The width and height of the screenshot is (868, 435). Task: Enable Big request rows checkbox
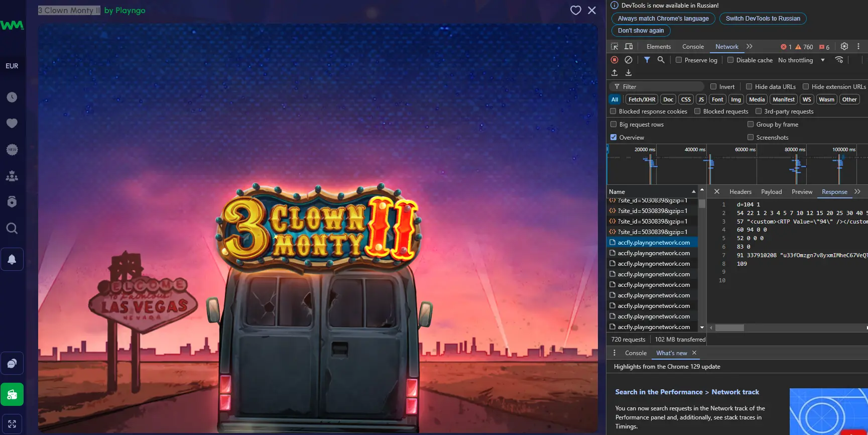click(x=613, y=124)
